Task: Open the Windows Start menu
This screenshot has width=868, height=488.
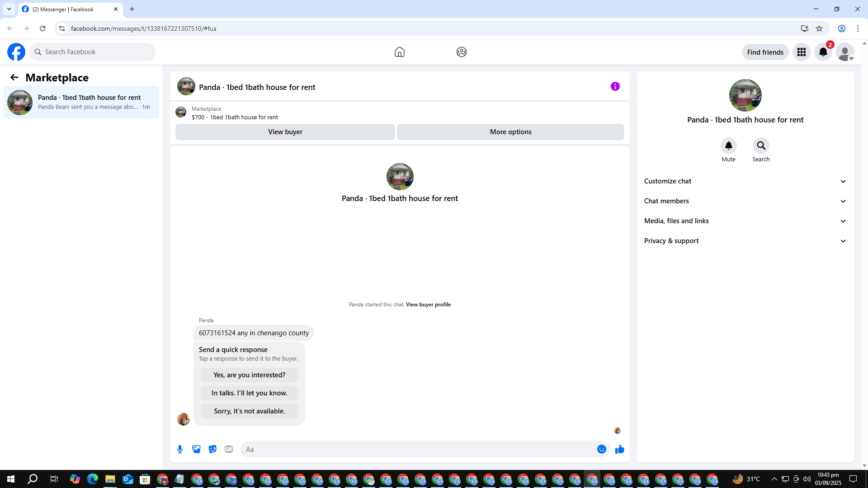Action: 11,479
